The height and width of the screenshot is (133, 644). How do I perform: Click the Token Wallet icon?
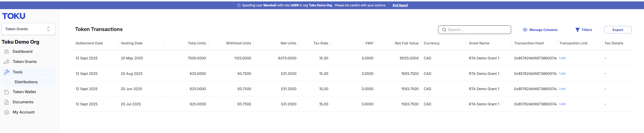[x=7, y=92]
